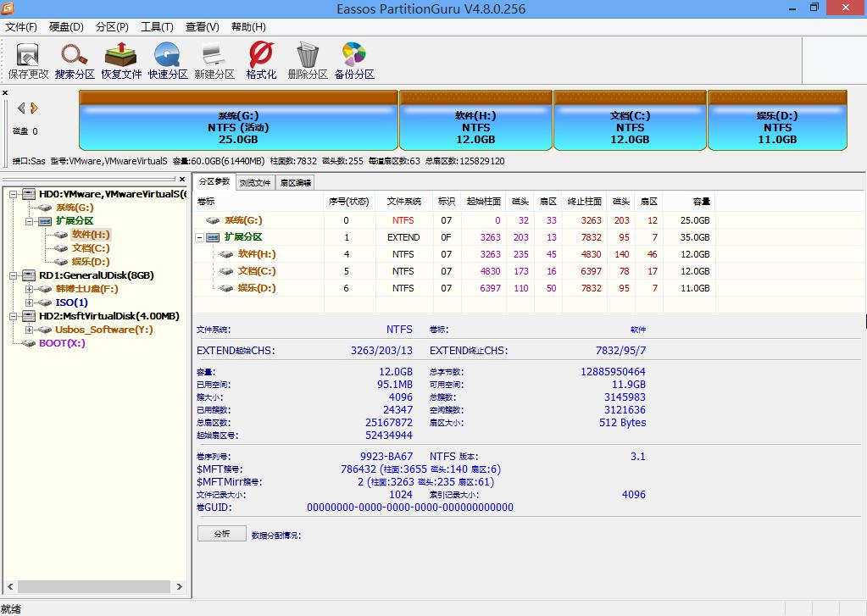Open the 工具 menu
The image size is (867, 616).
[x=155, y=26]
